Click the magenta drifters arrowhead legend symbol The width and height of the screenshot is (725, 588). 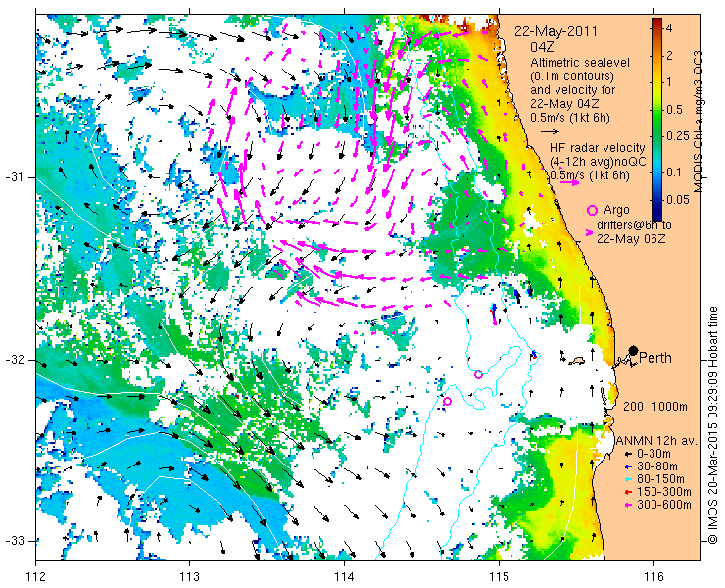click(589, 233)
